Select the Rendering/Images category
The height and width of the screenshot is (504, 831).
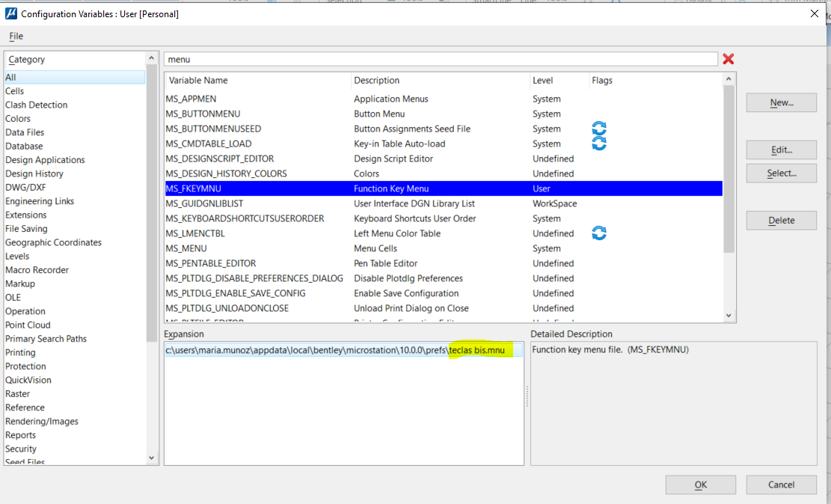[75, 422]
